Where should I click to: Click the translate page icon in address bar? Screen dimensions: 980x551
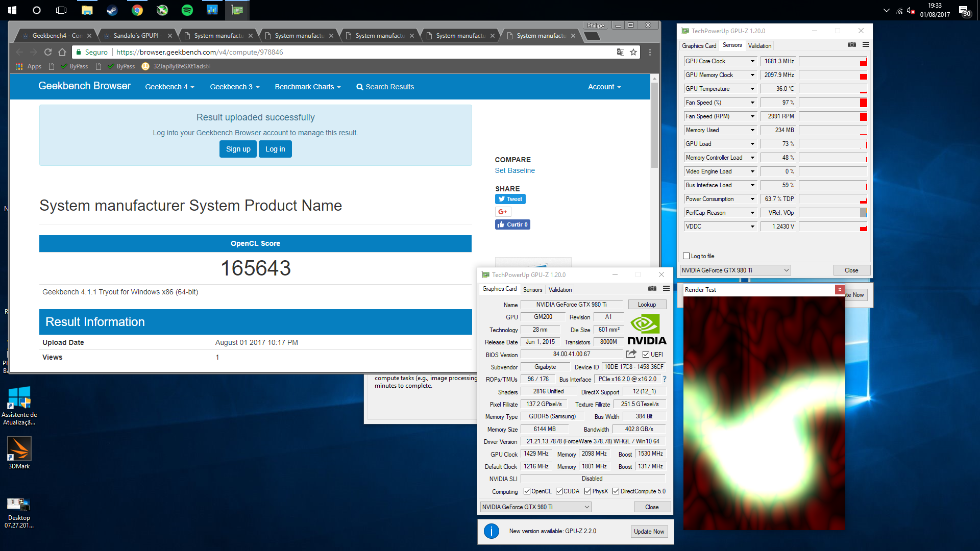pyautogui.click(x=621, y=52)
